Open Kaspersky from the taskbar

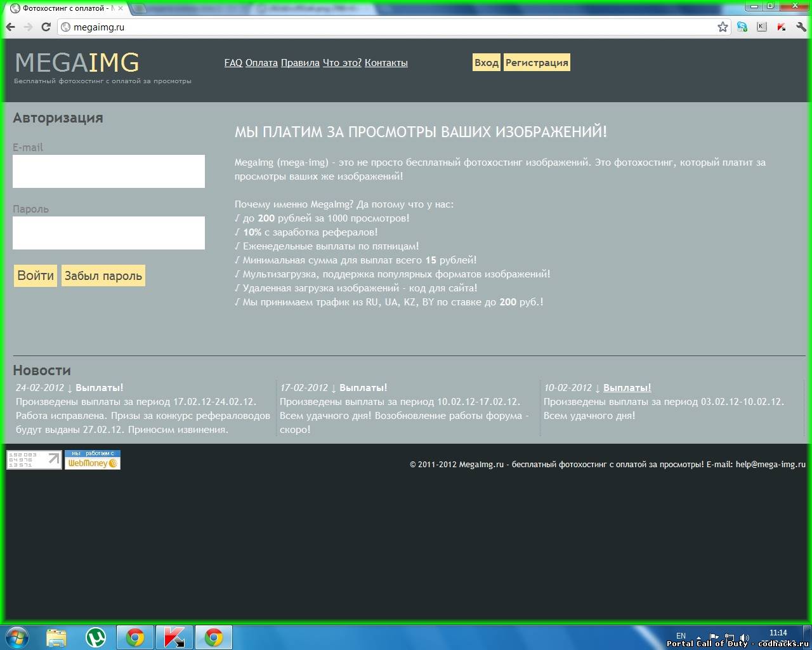174,637
